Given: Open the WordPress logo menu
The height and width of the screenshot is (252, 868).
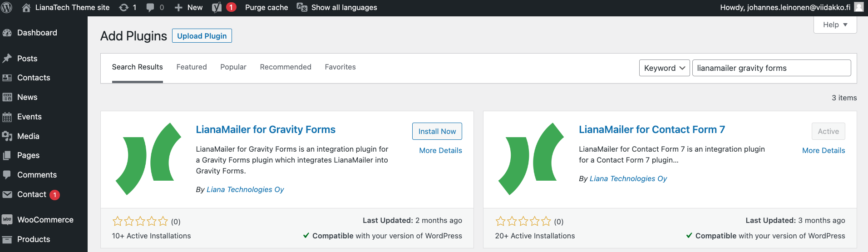Looking at the screenshot, I should pyautogui.click(x=7, y=7).
